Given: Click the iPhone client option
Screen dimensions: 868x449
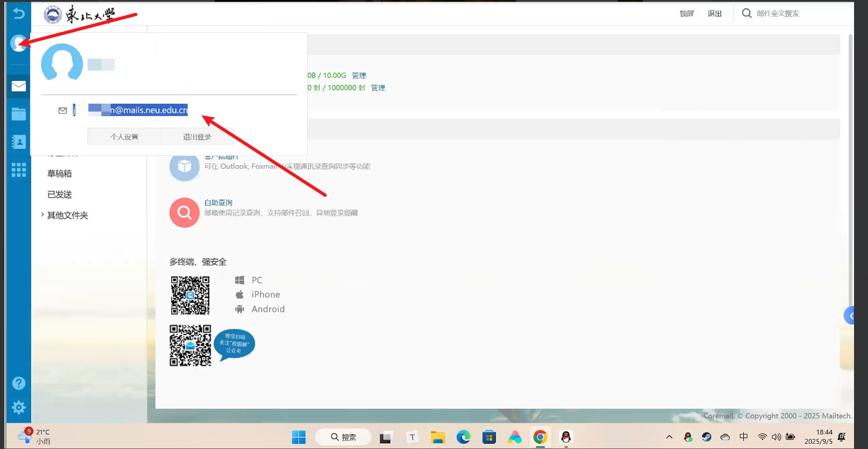Looking at the screenshot, I should tap(258, 295).
